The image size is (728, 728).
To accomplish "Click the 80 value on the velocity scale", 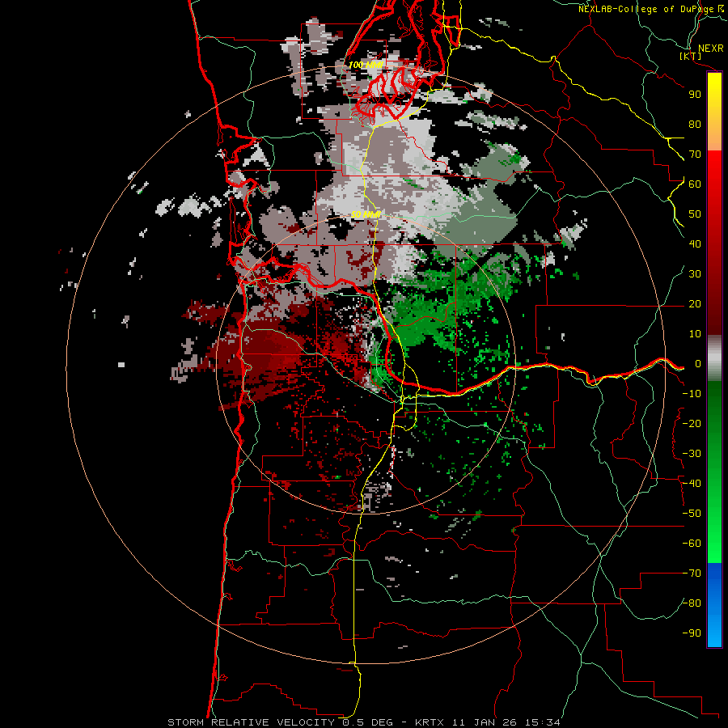I will [695, 124].
